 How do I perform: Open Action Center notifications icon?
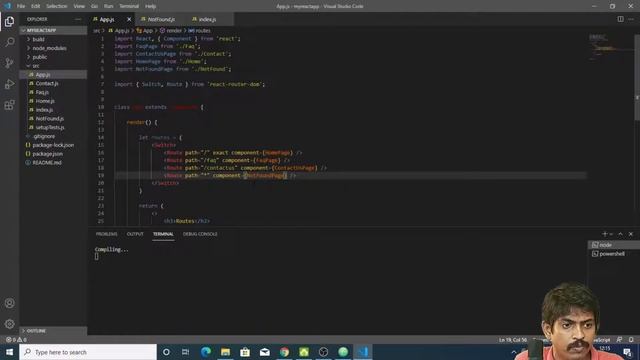627,352
